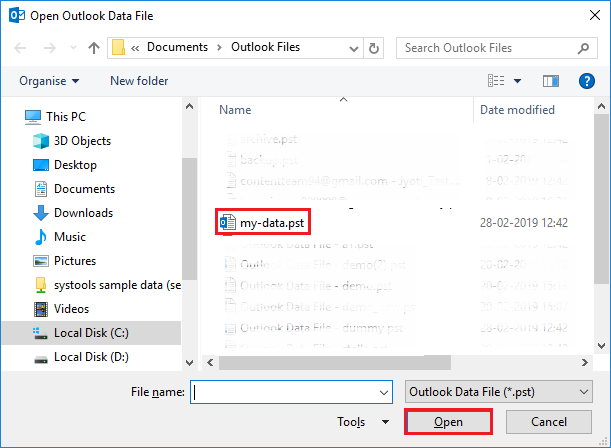Click the Cancel button
The image size is (611, 448).
tap(549, 422)
